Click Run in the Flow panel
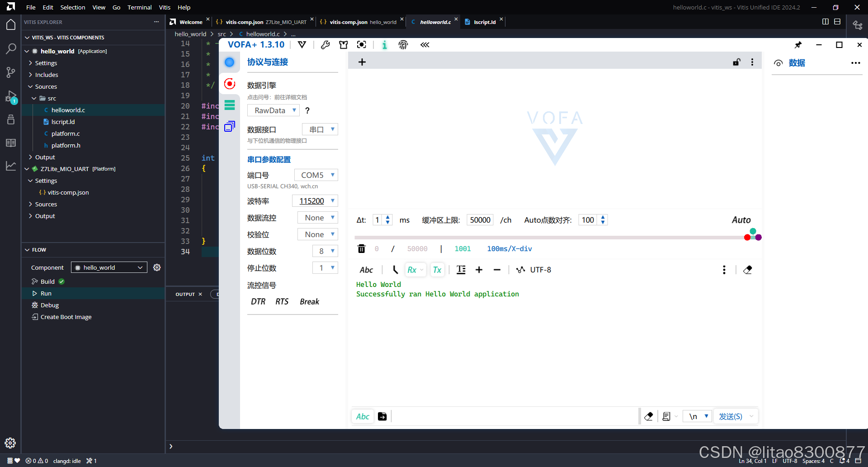This screenshot has width=868, height=467. click(46, 293)
